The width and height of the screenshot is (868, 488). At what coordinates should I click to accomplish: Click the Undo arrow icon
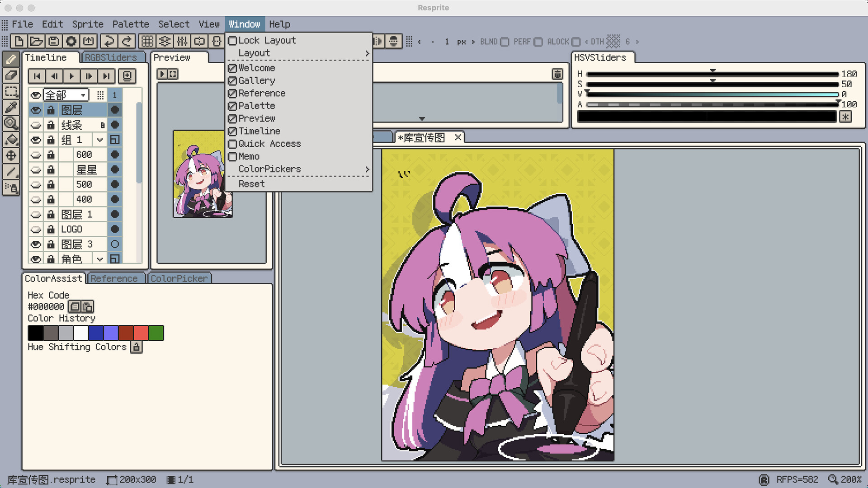point(108,42)
